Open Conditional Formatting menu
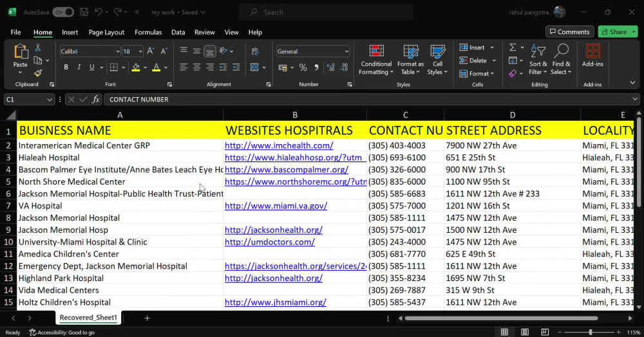 376,60
